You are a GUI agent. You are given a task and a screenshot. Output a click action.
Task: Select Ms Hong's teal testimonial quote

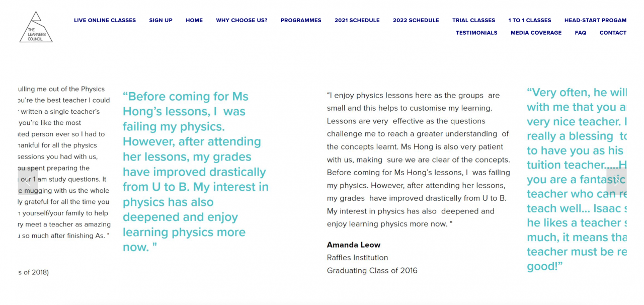click(195, 171)
